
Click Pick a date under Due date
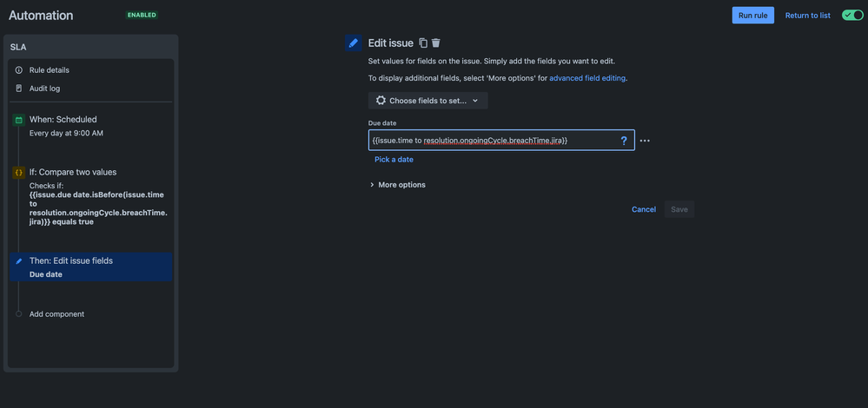point(394,159)
